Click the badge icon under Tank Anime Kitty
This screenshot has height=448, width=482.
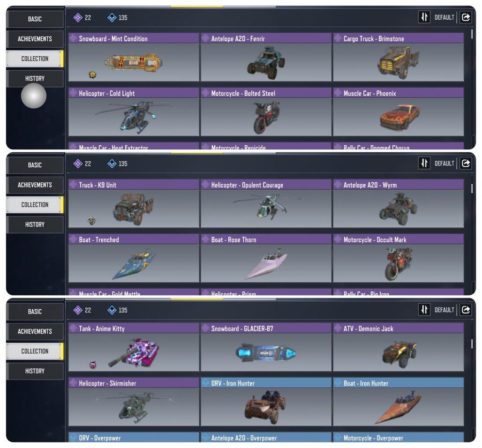[x=93, y=365]
